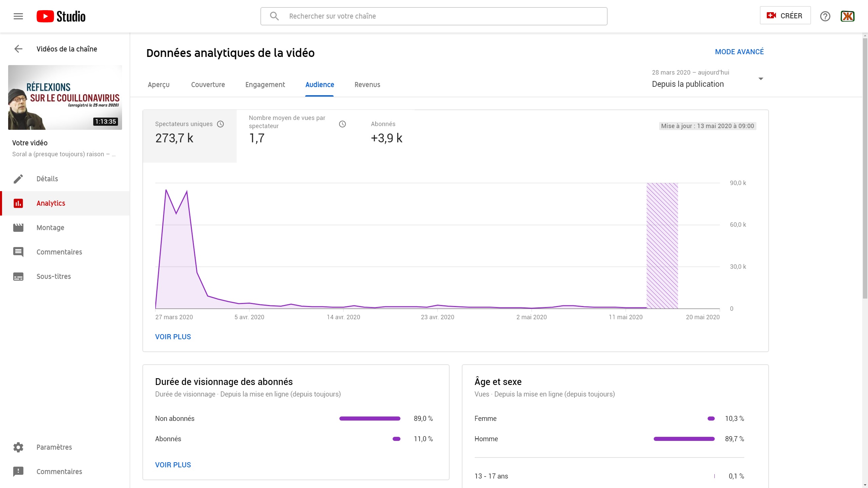Click the Femme 10,3 % purple bar

point(711,419)
